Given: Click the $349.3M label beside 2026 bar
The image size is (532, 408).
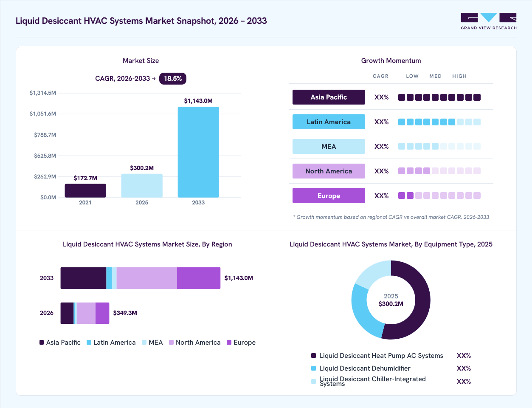Looking at the screenshot, I should (x=125, y=313).
